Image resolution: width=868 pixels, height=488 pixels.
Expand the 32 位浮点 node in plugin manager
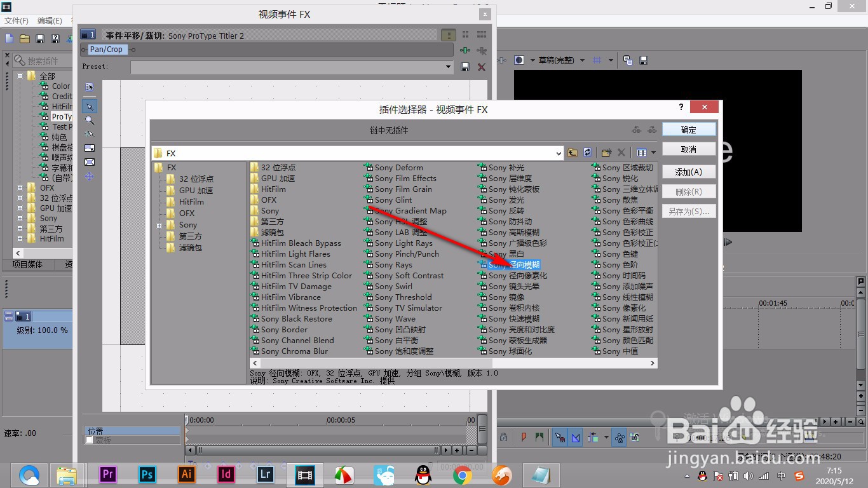point(20,198)
